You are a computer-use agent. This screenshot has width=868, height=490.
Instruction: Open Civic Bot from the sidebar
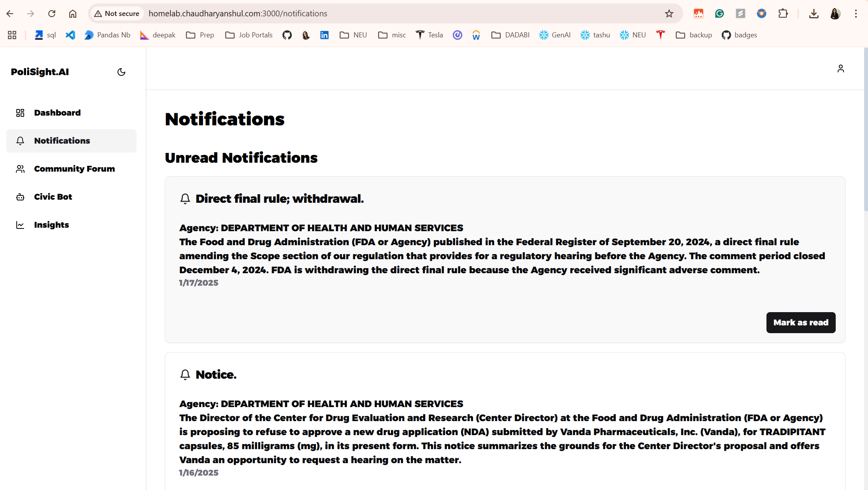[53, 197]
